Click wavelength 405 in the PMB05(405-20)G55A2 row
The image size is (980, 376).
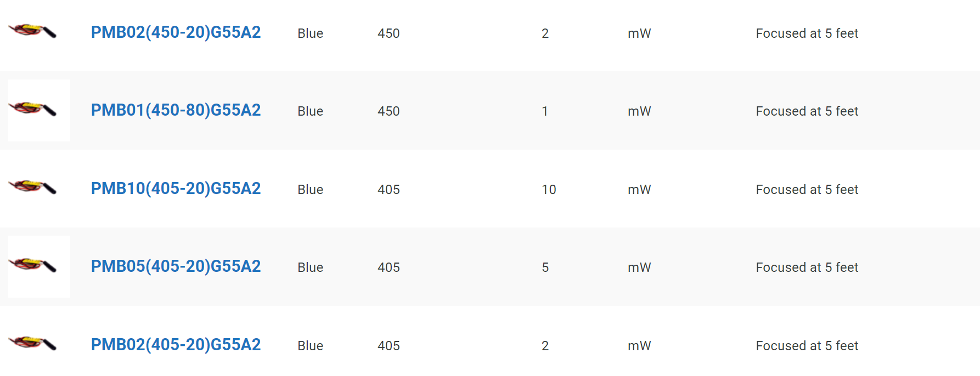tap(388, 267)
